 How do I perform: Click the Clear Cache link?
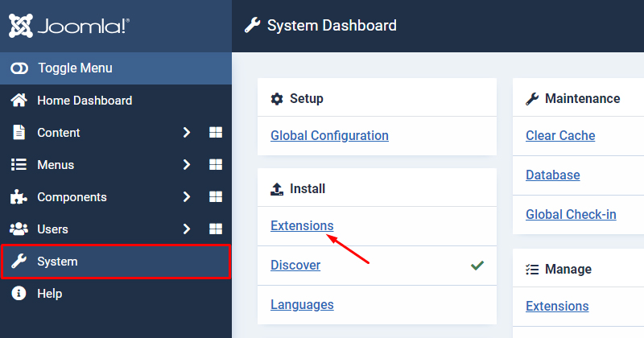point(560,135)
